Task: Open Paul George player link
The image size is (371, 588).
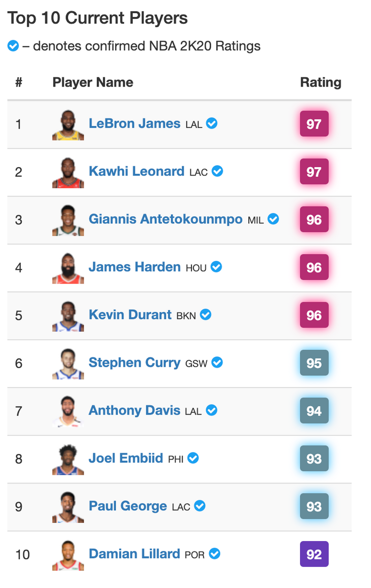Action: [128, 506]
